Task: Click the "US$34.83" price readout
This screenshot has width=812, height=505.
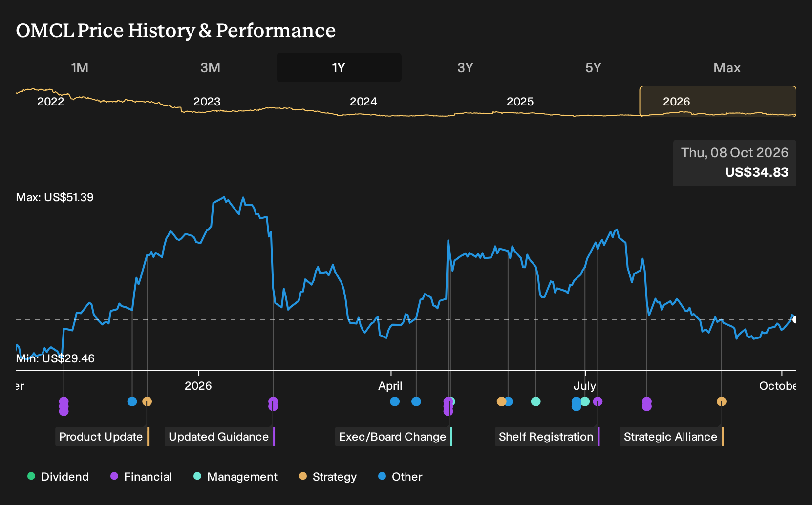Action: (757, 172)
